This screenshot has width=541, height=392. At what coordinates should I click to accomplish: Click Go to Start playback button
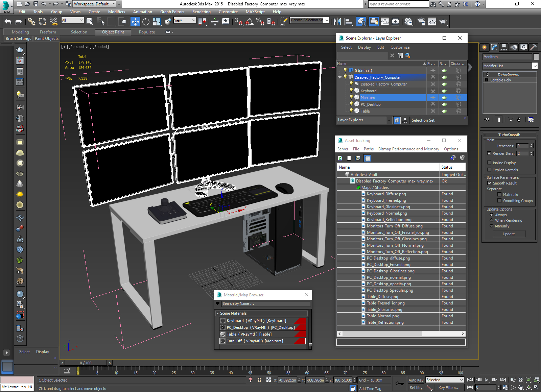coord(470,380)
